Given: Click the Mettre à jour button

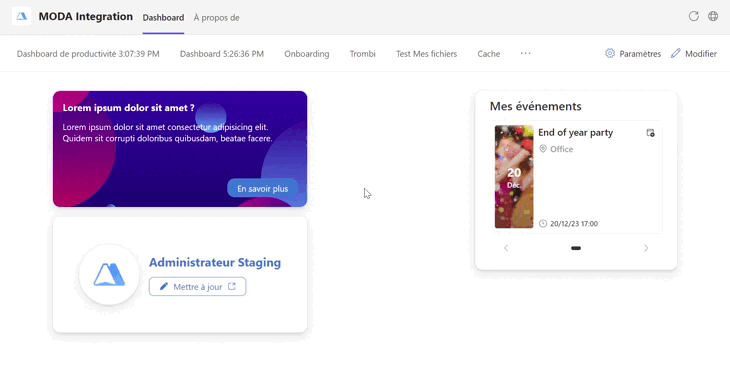Looking at the screenshot, I should coord(197,286).
